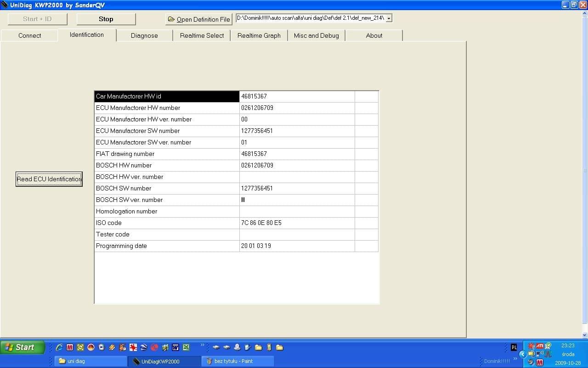Click the yellow clock quick launch icon
The width and height of the screenshot is (588, 368).
pyautogui.click(x=80, y=347)
